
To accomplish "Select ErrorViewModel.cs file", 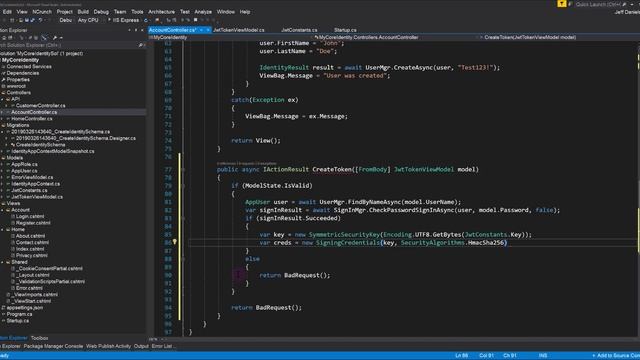I will [32, 177].
